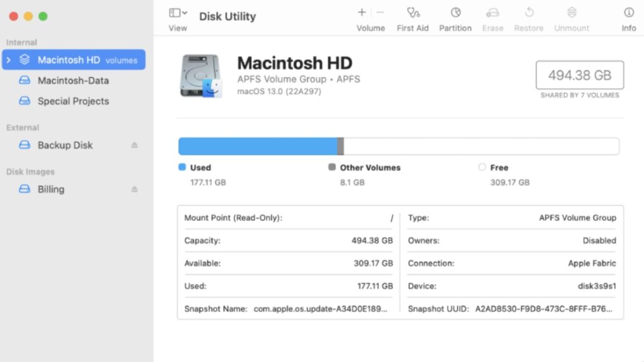This screenshot has height=362, width=644.
Task: Click 'SHARED BY 7 VOLUMES' label
Action: pyautogui.click(x=579, y=95)
